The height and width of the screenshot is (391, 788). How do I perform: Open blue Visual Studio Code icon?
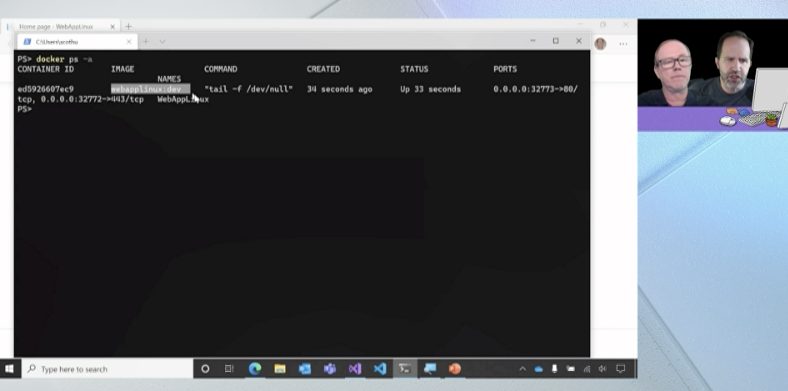pyautogui.click(x=380, y=369)
